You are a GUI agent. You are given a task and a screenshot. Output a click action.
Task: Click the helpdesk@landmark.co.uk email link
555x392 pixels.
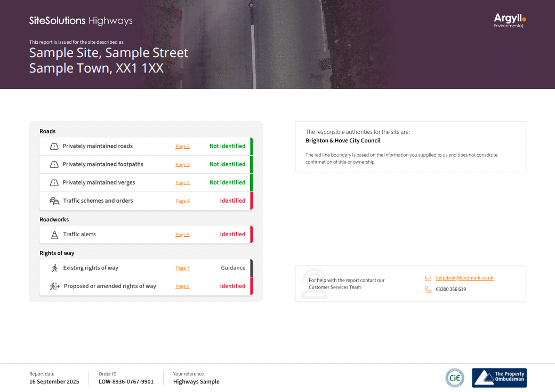(x=464, y=278)
